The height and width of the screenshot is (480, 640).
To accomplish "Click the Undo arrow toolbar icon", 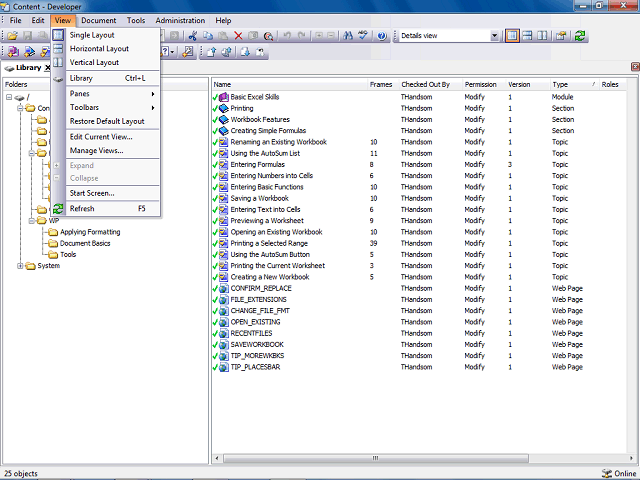I will (x=287, y=36).
